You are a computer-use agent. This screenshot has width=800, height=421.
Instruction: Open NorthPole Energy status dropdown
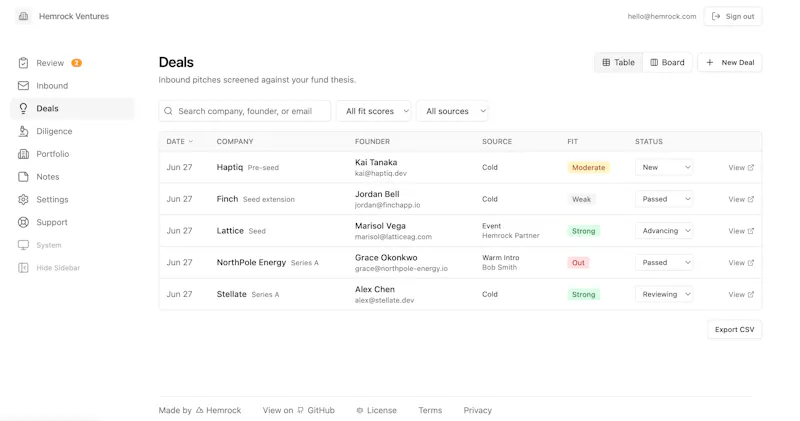tap(664, 262)
